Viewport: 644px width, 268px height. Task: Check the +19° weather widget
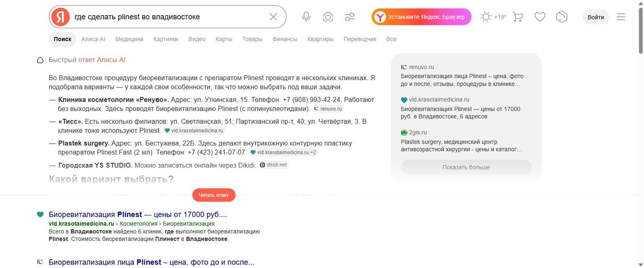point(493,17)
